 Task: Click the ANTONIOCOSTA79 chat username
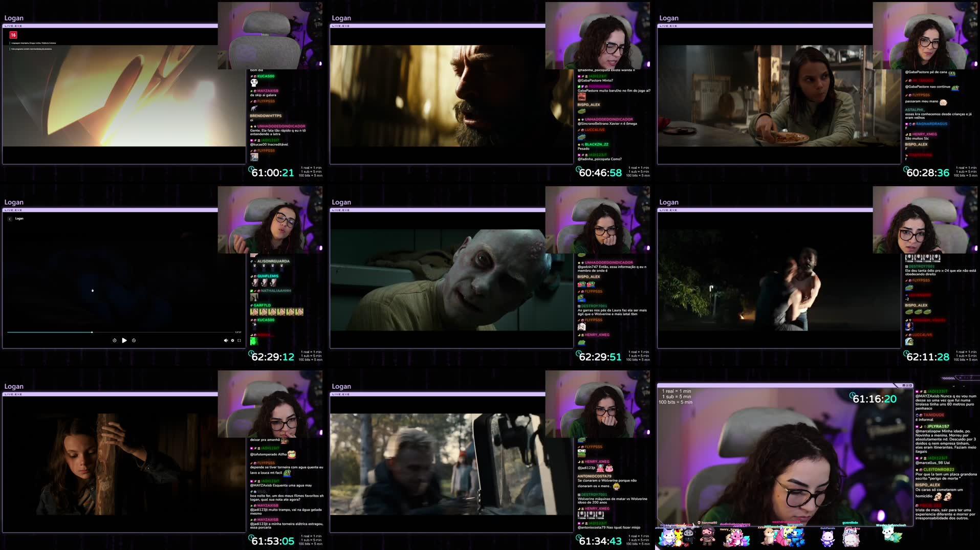[x=594, y=476]
